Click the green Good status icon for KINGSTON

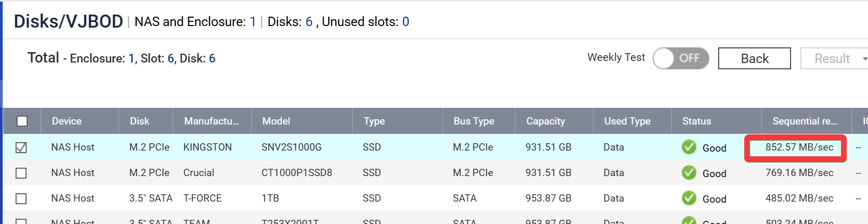689,147
